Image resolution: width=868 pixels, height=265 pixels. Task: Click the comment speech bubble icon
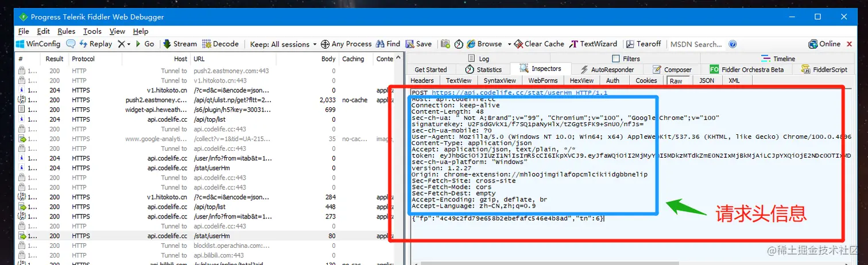(71, 44)
